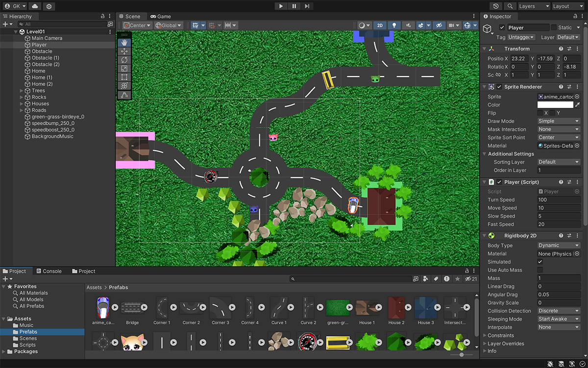Open the Tag dropdown
The image size is (588, 368).
tap(521, 37)
